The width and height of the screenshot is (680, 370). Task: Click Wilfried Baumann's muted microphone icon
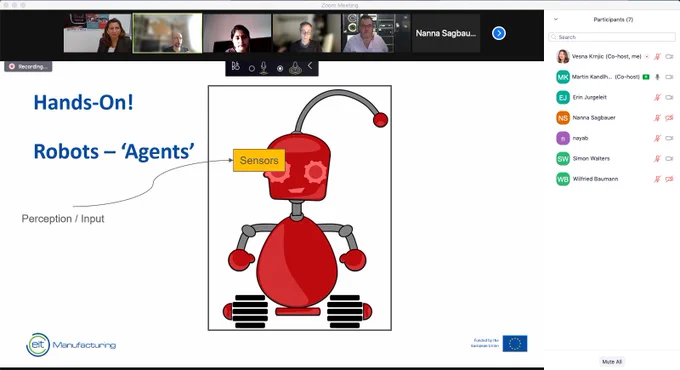657,179
